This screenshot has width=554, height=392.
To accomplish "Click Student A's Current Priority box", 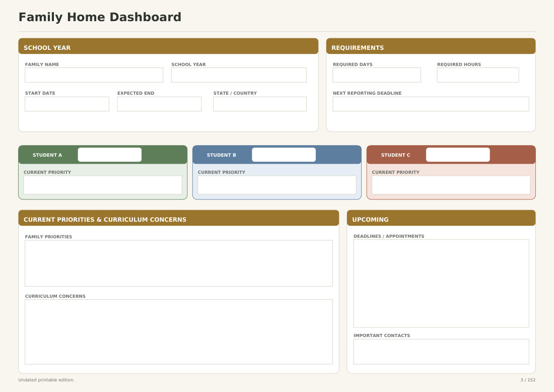I will [103, 185].
